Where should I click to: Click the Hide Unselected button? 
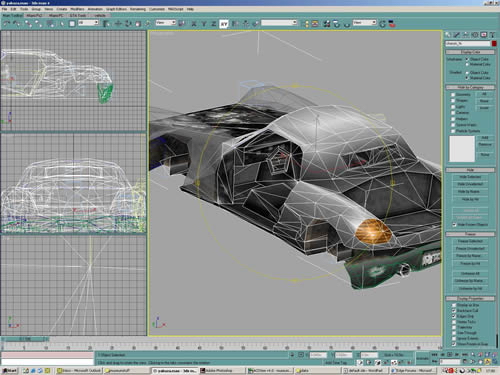[x=470, y=184]
